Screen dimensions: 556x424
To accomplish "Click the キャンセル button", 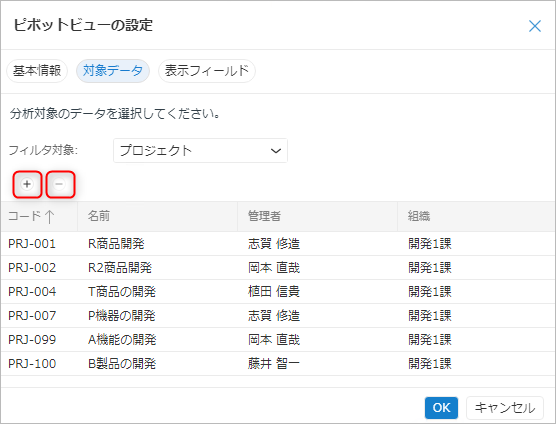I will point(505,408).
